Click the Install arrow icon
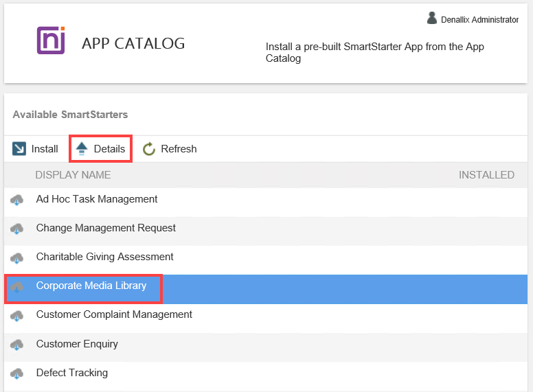The image size is (533, 392). 19,149
